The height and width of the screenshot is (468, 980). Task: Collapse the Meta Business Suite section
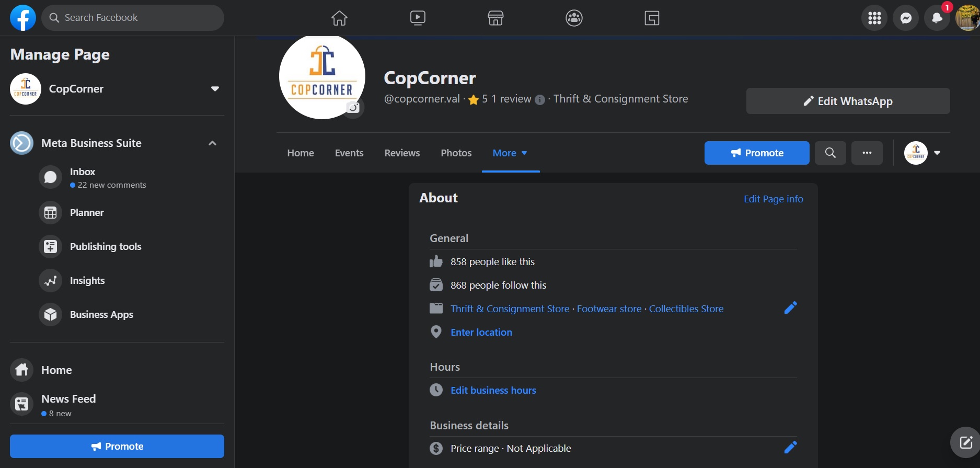click(212, 143)
